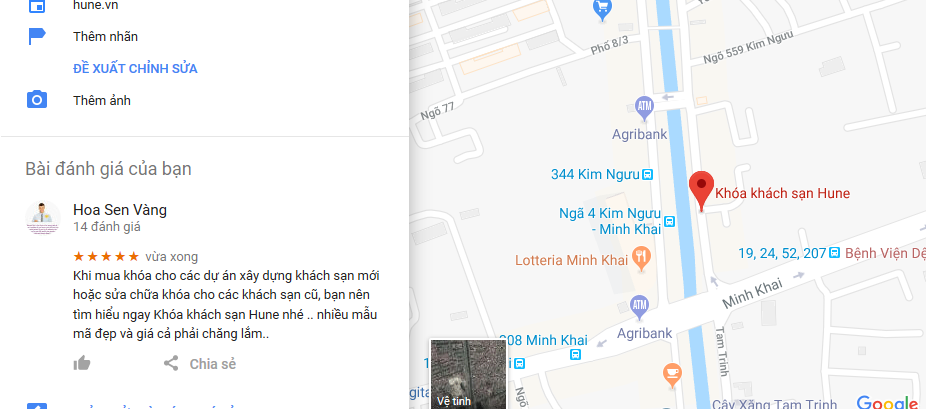Open the Hoa Sen Vàng reviewer name
926x409 pixels.
click(x=120, y=210)
